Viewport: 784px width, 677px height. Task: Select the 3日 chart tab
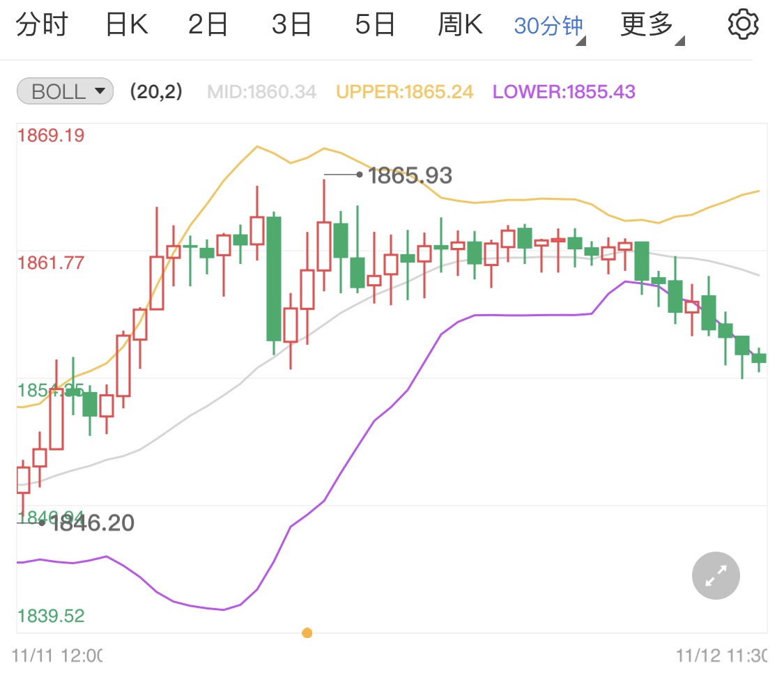(291, 24)
